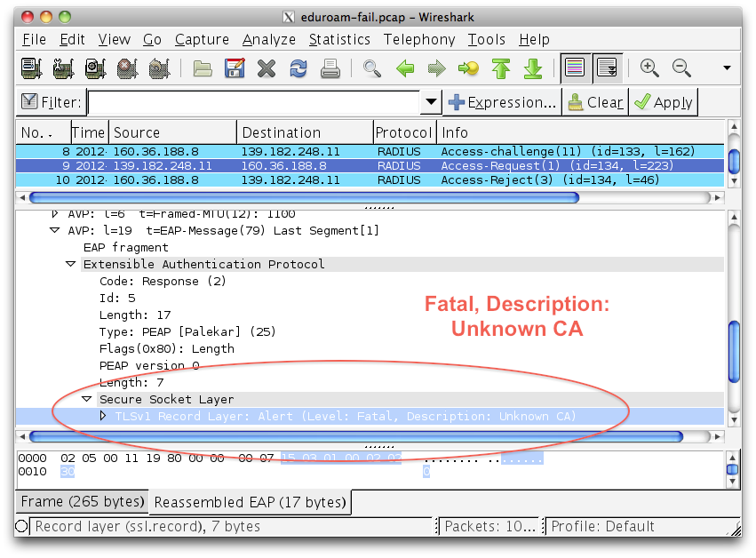
Task: Open the Telephony menu
Action: (x=419, y=40)
